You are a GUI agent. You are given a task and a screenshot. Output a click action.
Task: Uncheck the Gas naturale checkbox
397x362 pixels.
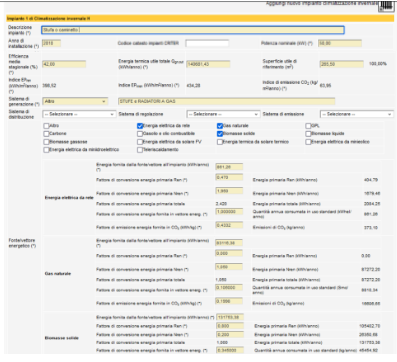point(220,126)
